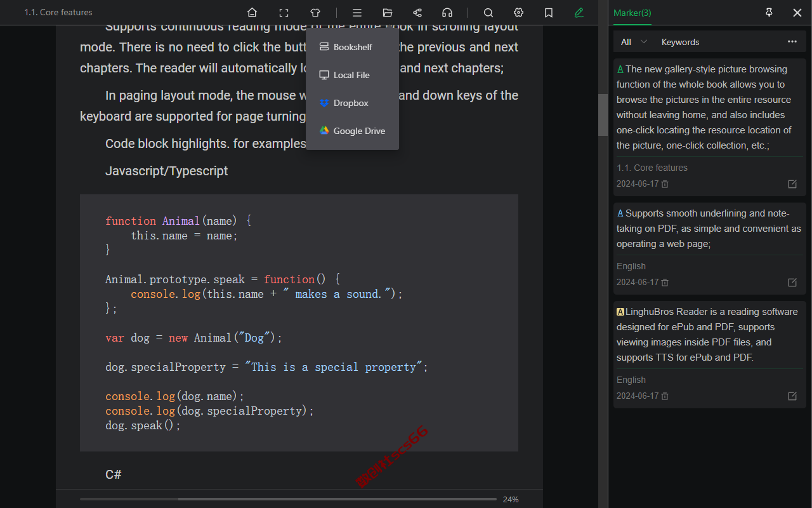Click the yellow A icon on LinghuBros marker

point(620,312)
